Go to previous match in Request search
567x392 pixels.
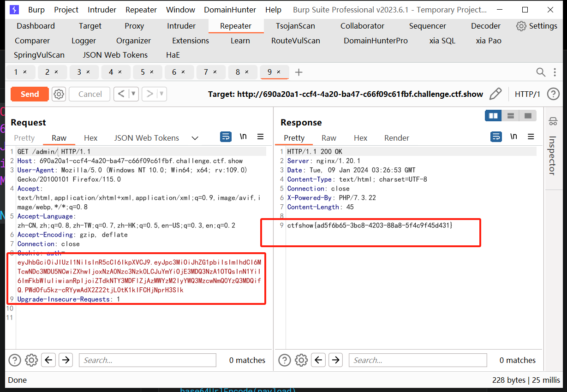click(49, 360)
